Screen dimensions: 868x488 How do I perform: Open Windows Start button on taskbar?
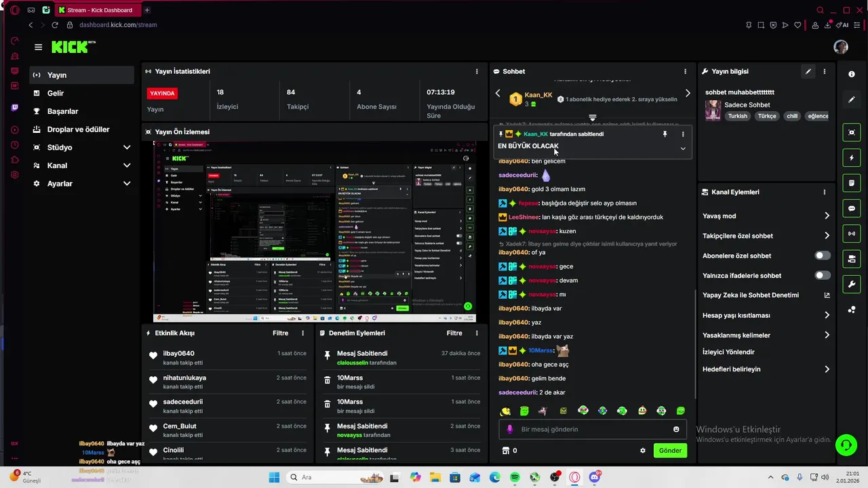[274, 477]
